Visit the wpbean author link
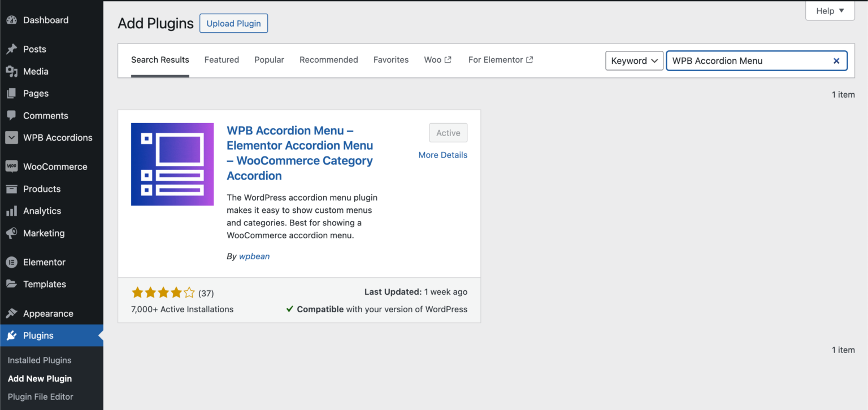The width and height of the screenshot is (868, 410). [x=254, y=256]
